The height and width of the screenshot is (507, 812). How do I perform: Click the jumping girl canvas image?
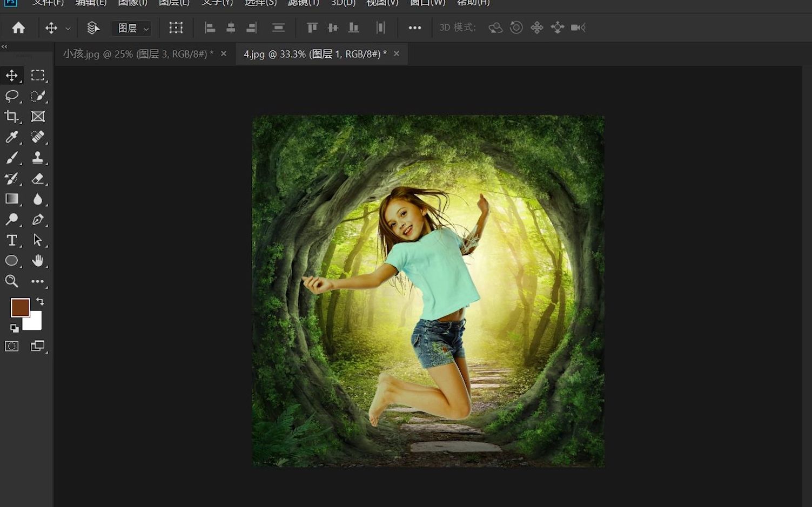[x=428, y=291]
